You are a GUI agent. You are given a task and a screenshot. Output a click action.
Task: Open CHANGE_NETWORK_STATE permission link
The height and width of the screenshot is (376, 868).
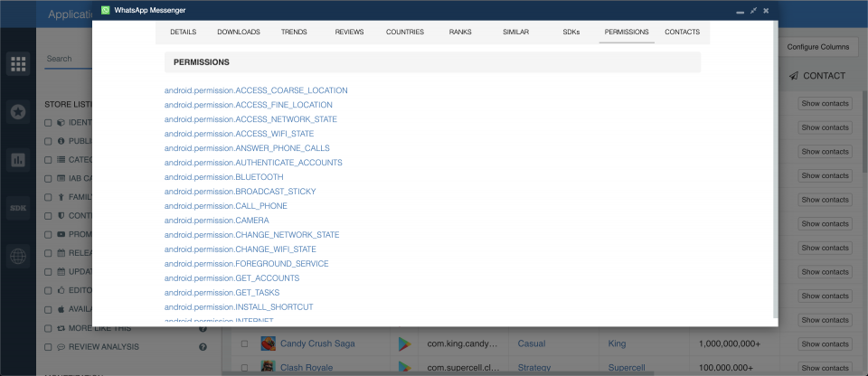[252, 235]
